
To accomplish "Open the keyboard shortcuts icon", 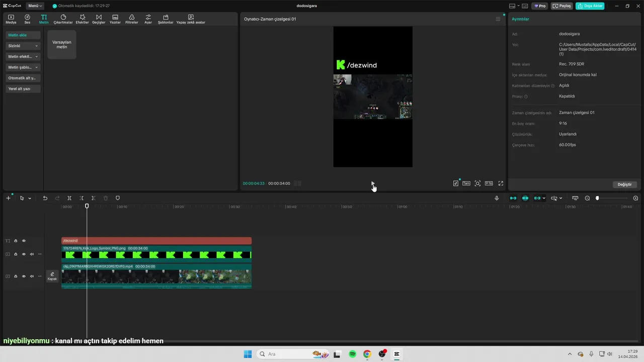I will pyautogui.click(x=525, y=6).
